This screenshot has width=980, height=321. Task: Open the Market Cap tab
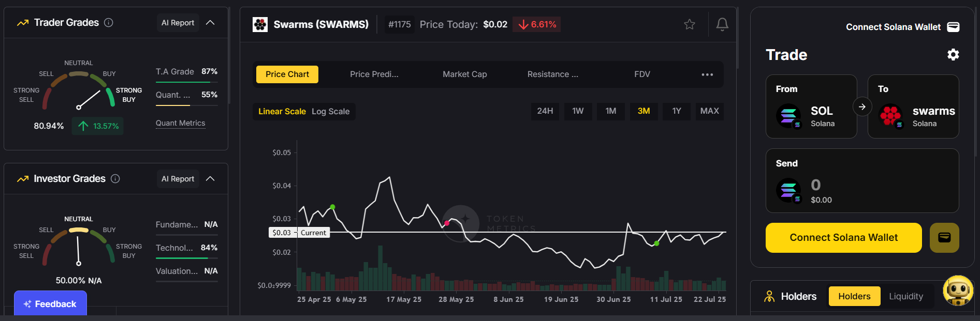(x=465, y=74)
